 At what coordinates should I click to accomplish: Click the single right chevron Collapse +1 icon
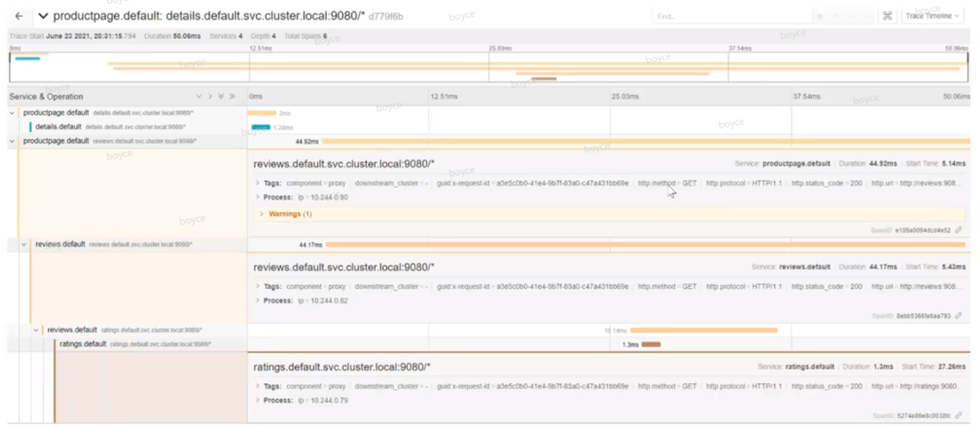click(210, 97)
